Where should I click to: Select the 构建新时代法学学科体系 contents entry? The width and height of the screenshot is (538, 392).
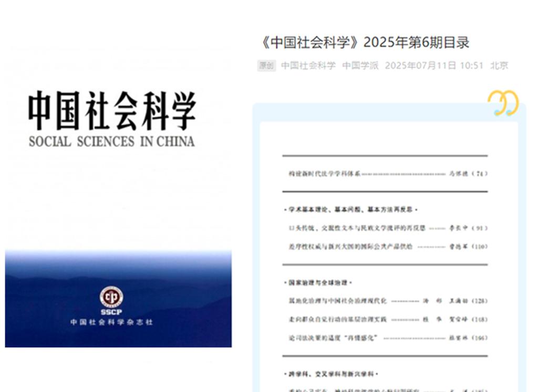pos(322,174)
